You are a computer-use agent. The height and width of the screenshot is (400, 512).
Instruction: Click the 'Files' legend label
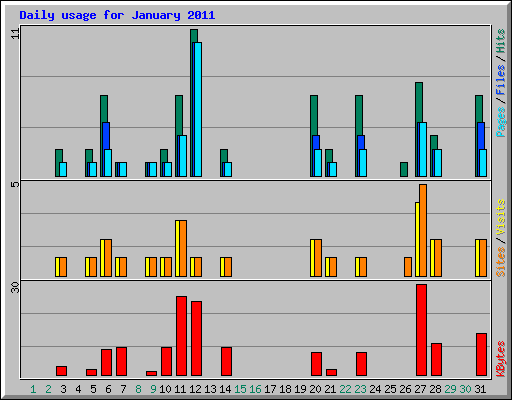click(x=500, y=80)
